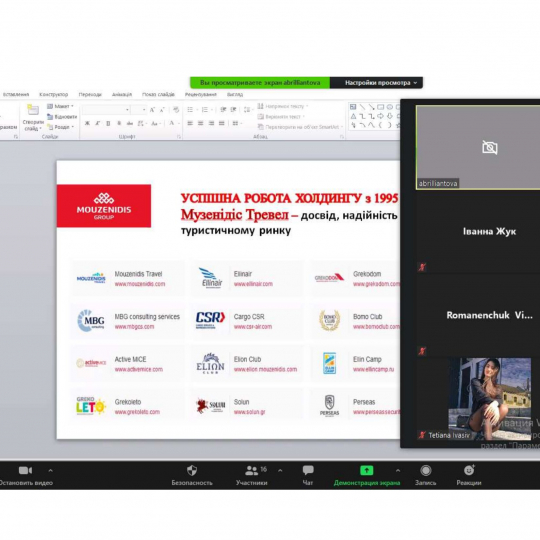Open character spacing AV dropdown
Viewport: 540px width, 540px height.
click(142, 123)
